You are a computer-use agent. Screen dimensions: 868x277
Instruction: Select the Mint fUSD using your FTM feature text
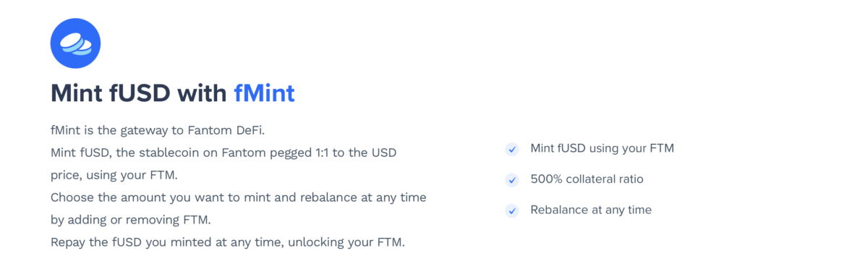click(602, 148)
